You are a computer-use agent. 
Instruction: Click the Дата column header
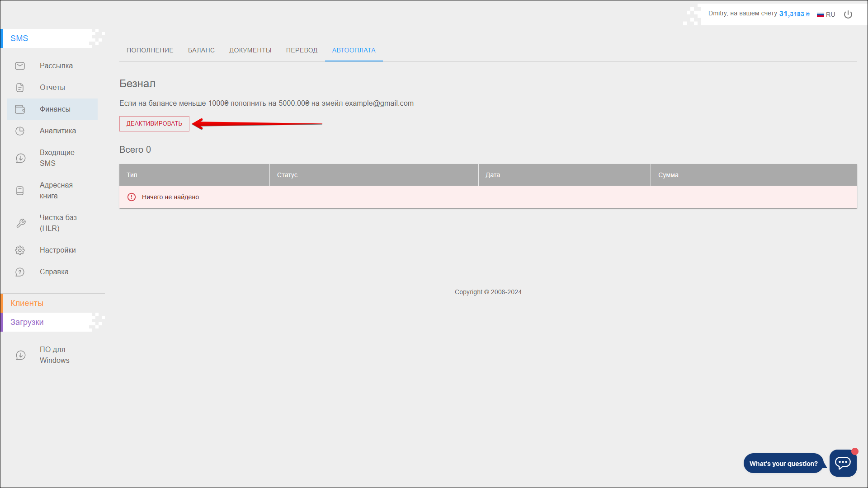pos(493,175)
